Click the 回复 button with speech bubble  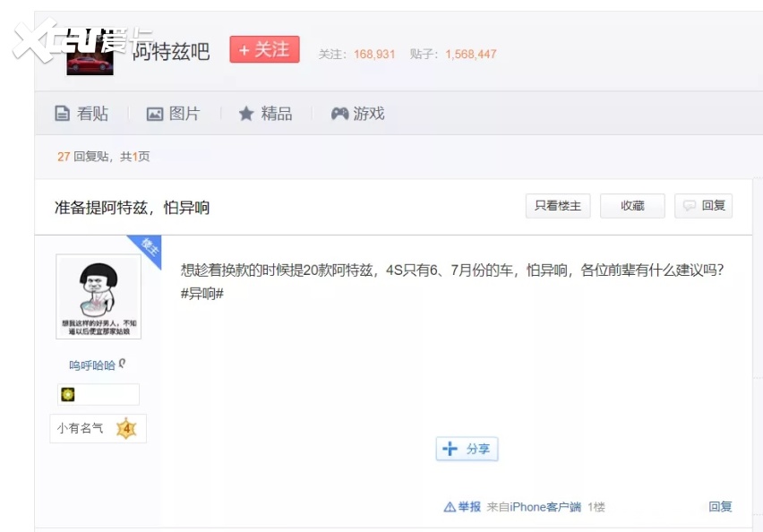[704, 206]
